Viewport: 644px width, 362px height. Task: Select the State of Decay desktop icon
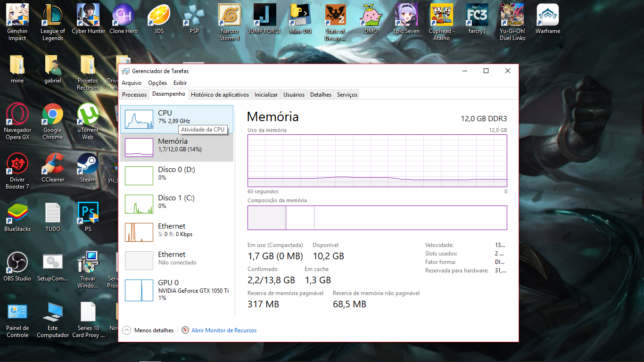click(336, 22)
